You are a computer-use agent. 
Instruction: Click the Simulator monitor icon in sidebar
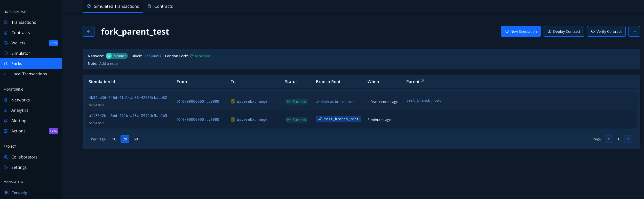[x=6, y=53]
